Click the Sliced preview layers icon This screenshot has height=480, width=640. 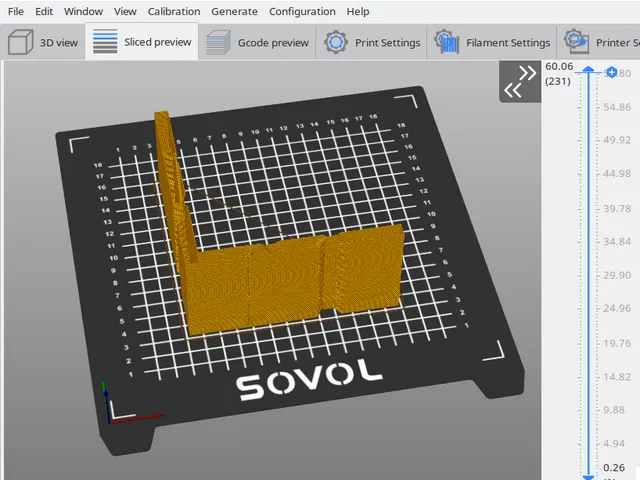(x=105, y=41)
